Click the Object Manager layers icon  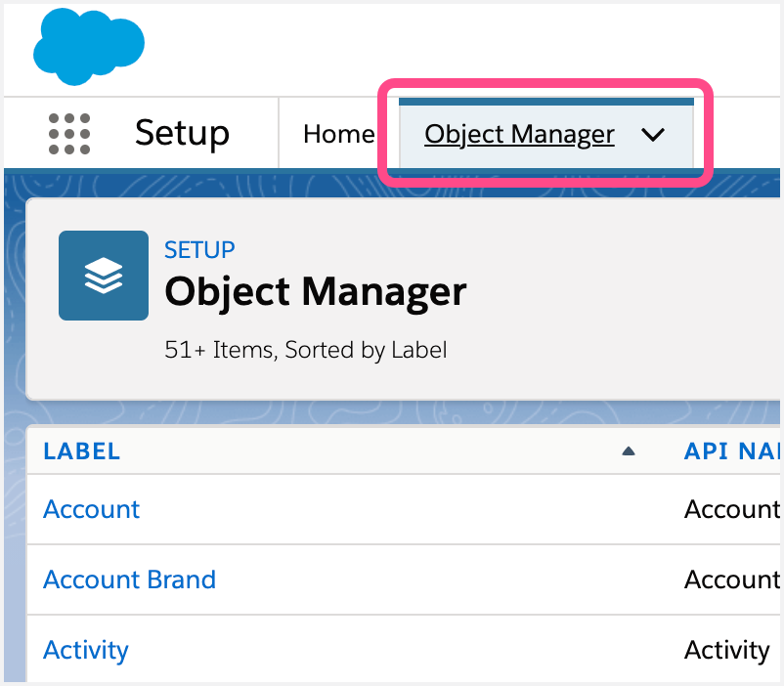(104, 276)
